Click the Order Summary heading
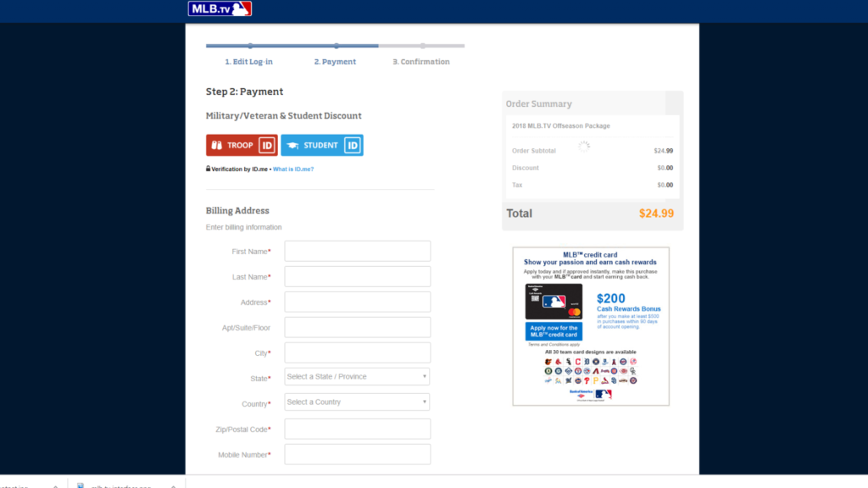This screenshot has height=488, width=868. pos(538,104)
